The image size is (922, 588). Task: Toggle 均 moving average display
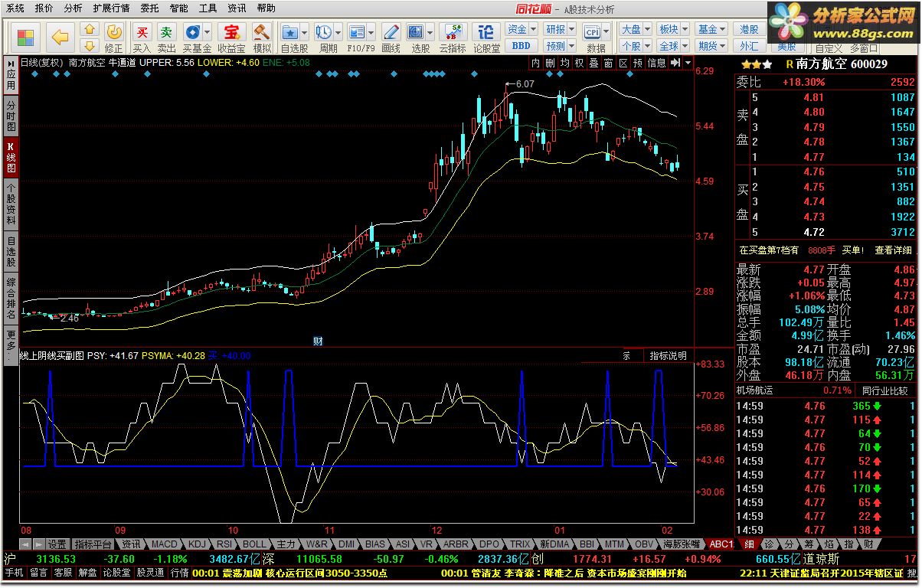(x=565, y=63)
